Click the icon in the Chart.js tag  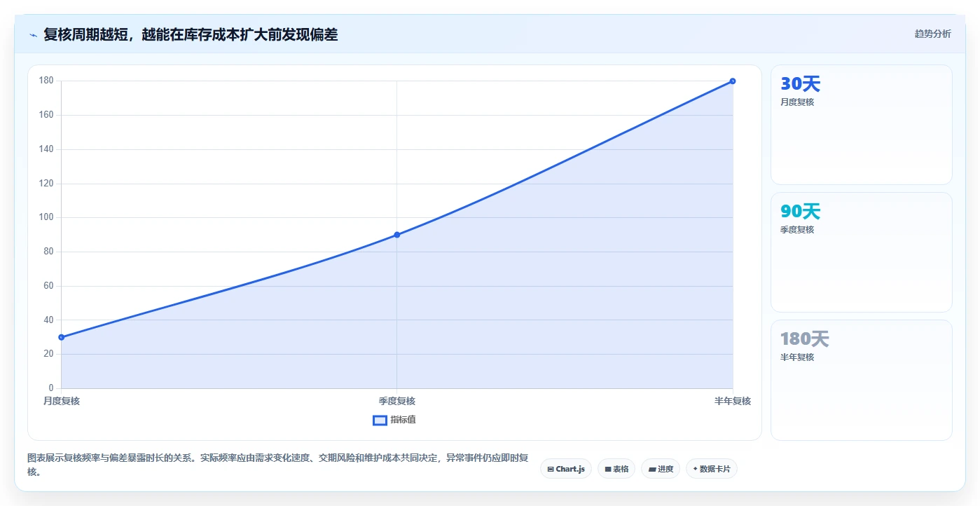click(x=551, y=469)
